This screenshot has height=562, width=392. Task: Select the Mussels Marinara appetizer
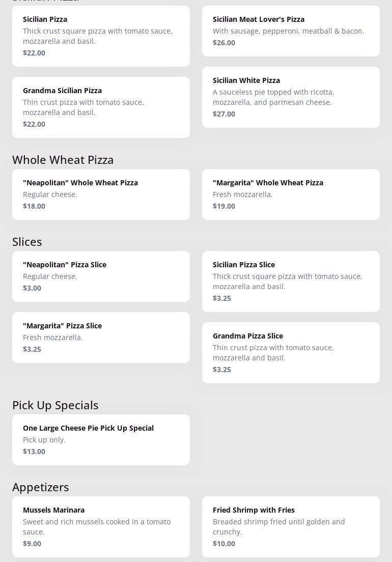point(101,526)
